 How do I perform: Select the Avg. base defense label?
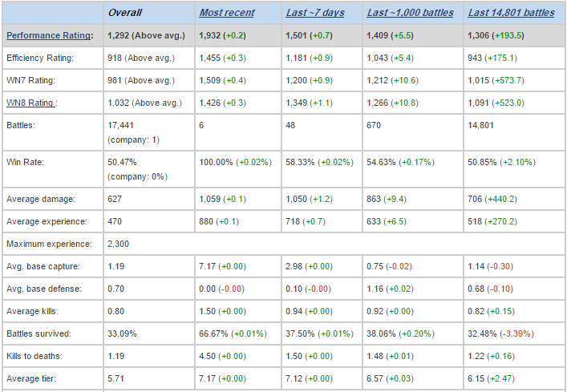click(x=44, y=289)
